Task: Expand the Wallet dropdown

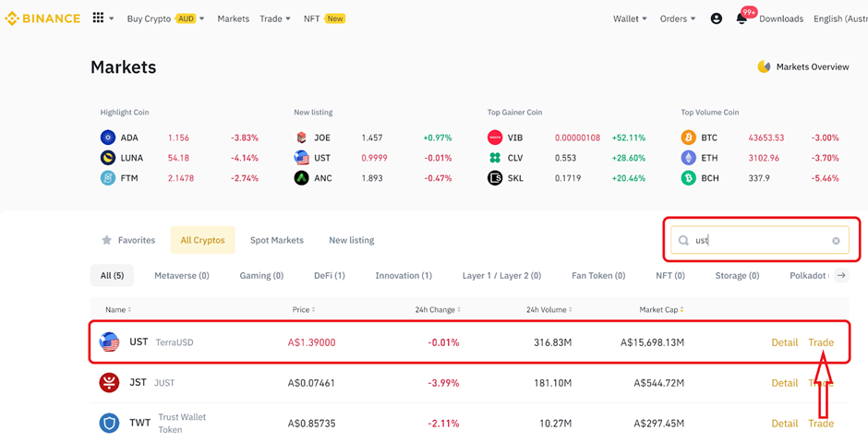Action: point(645,18)
